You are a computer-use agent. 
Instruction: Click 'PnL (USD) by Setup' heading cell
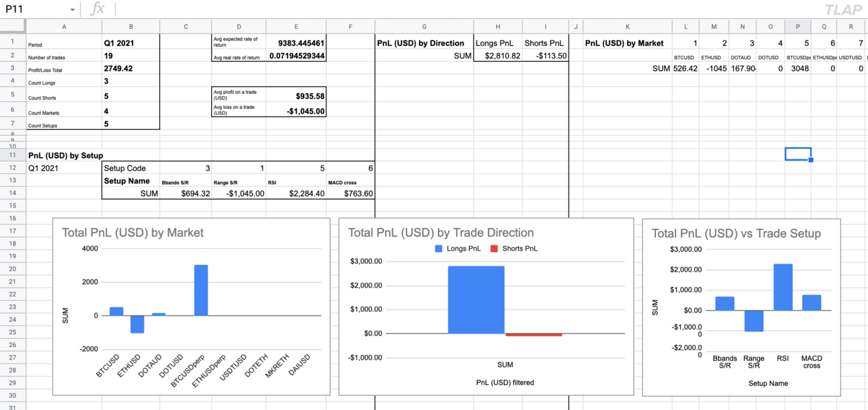pos(65,155)
